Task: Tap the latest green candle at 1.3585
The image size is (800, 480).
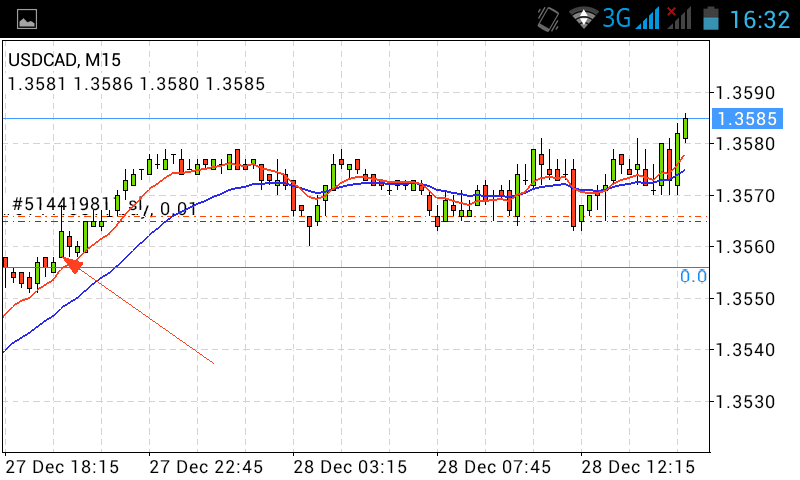Action: 686,128
